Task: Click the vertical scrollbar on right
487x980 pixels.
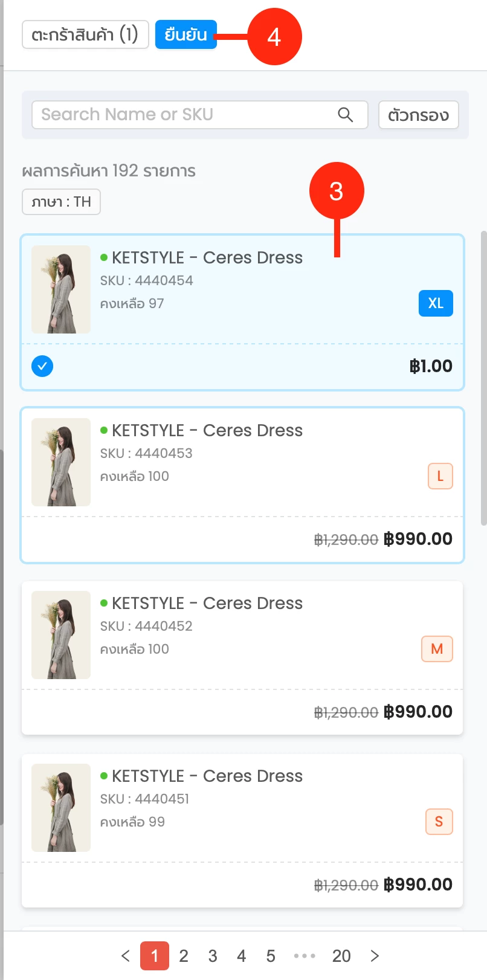Action: click(x=483, y=378)
